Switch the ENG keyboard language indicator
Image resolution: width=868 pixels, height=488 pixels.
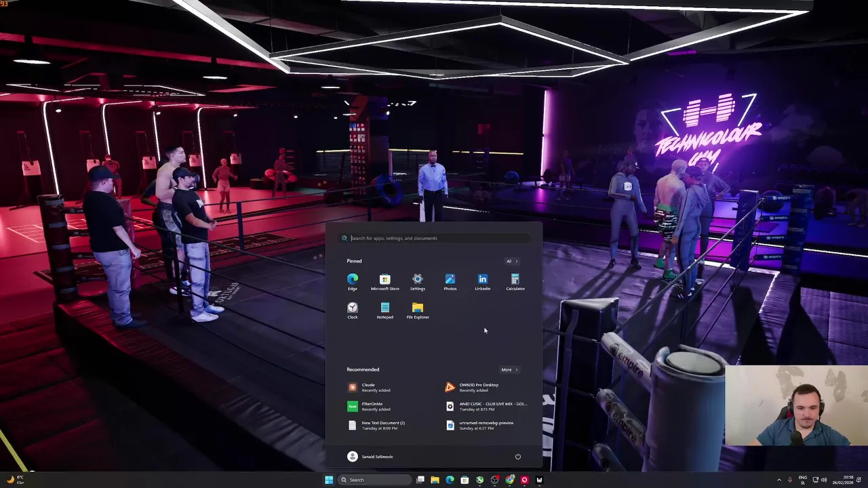click(803, 480)
